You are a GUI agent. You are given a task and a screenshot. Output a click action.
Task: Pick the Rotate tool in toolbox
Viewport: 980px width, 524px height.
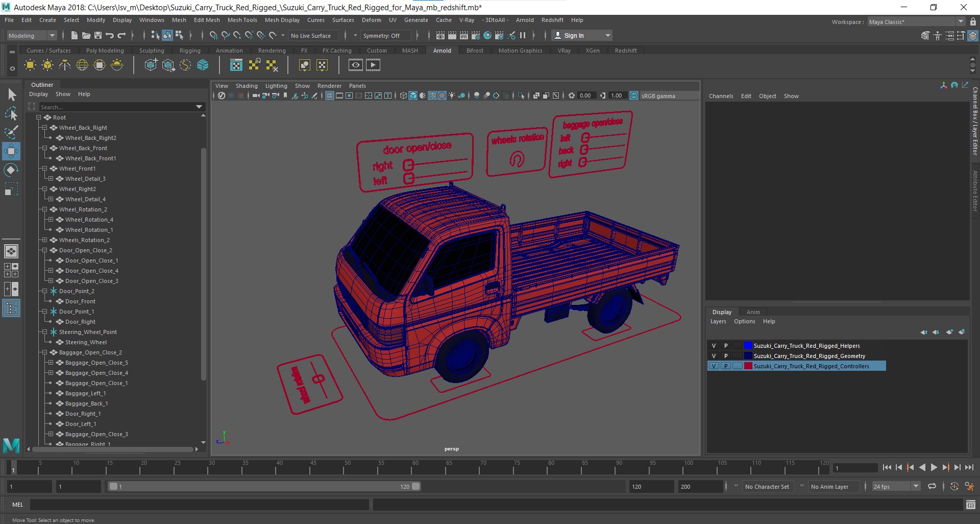(11, 170)
